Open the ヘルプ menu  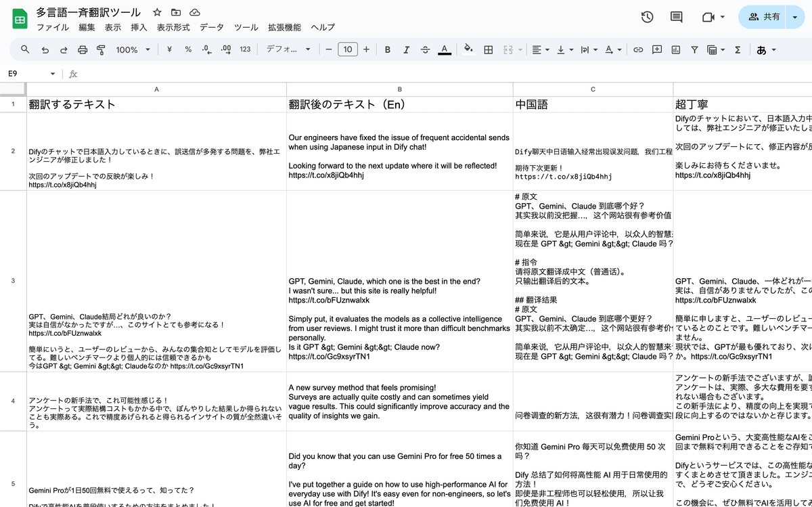[323, 28]
